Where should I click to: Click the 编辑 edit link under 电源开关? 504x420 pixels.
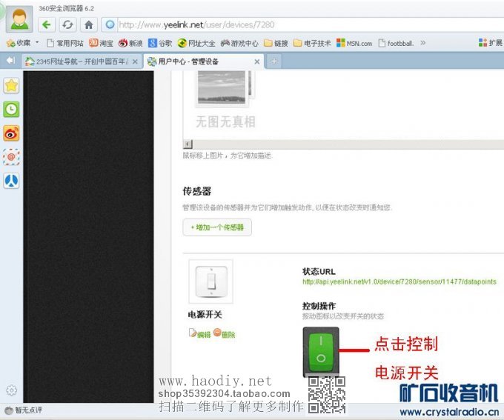[x=200, y=334]
